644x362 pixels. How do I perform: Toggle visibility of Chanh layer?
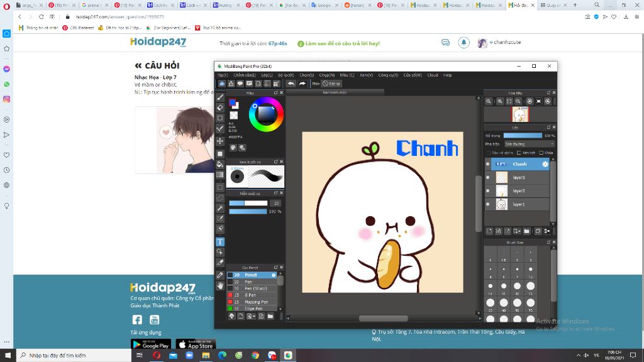(488, 164)
